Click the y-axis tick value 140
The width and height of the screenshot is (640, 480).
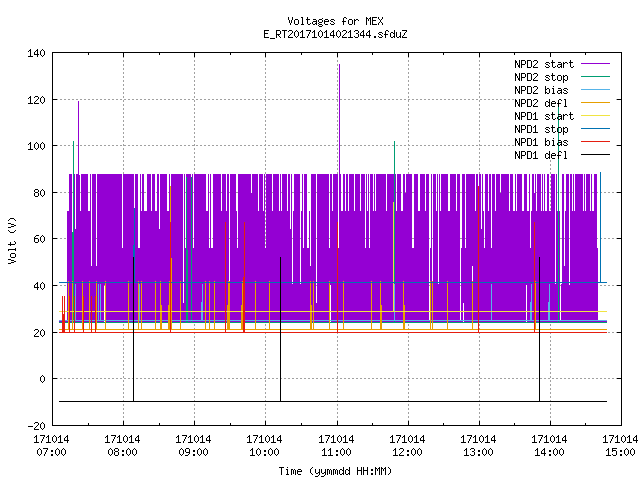pyautogui.click(x=36, y=53)
